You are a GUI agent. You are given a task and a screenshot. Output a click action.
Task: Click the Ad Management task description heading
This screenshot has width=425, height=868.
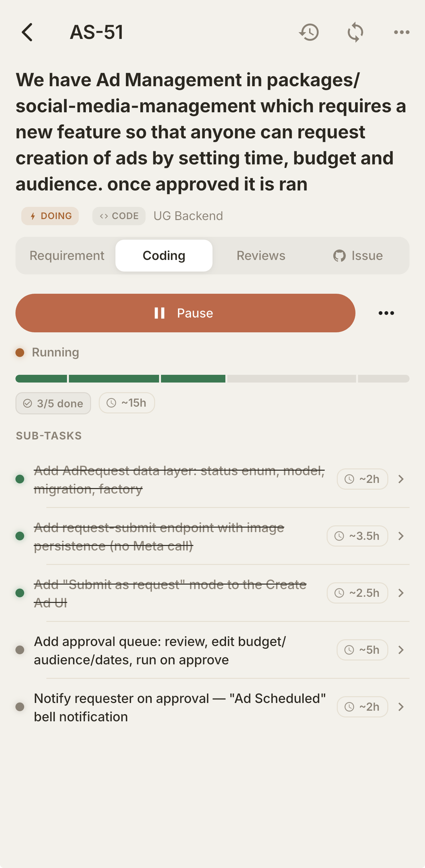211,132
